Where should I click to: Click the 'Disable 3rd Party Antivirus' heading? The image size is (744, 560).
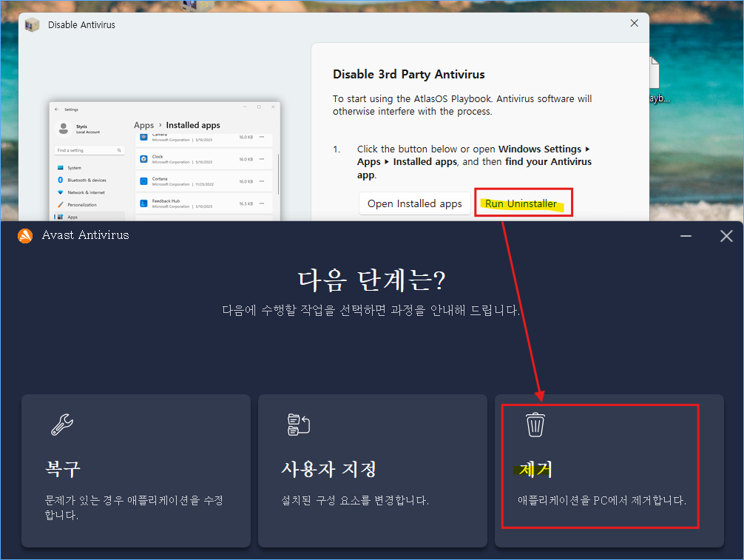pyautogui.click(x=408, y=75)
